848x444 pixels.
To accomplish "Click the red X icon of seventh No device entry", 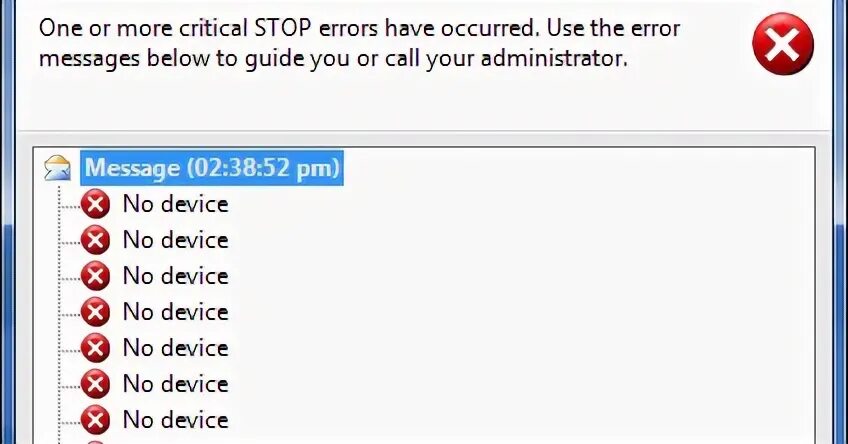I will 95,420.
